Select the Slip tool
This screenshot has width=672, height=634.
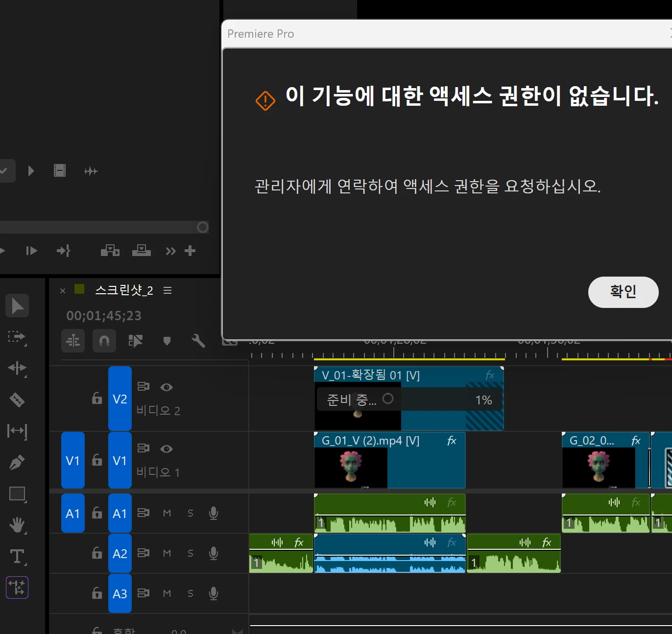[17, 431]
